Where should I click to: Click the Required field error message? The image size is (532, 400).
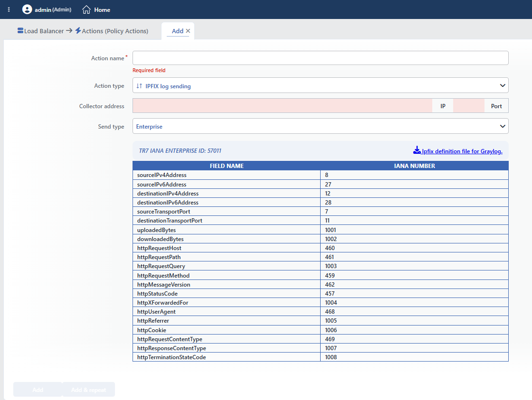click(149, 70)
